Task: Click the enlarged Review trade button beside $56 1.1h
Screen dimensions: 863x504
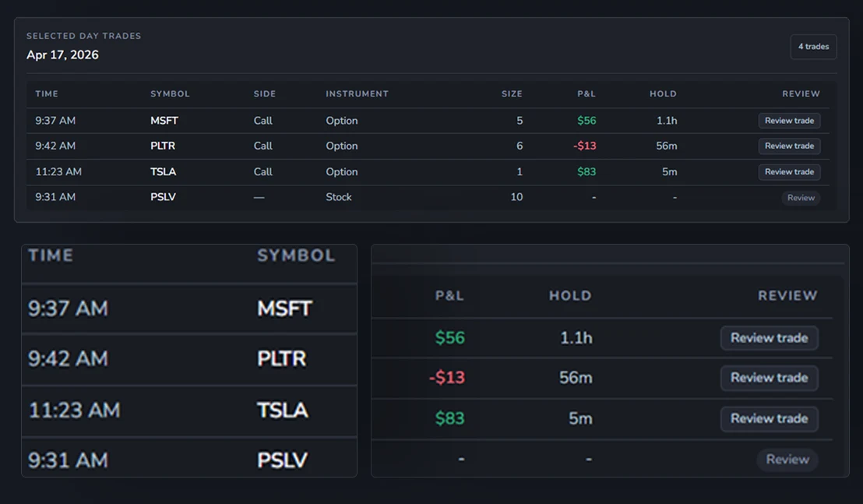Action: click(x=770, y=338)
